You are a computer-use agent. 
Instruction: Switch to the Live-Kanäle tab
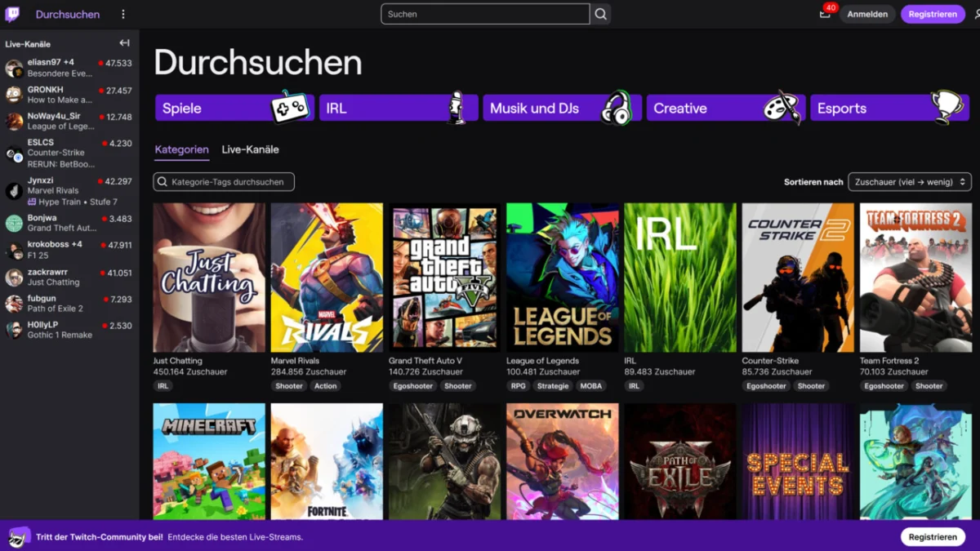(x=250, y=149)
